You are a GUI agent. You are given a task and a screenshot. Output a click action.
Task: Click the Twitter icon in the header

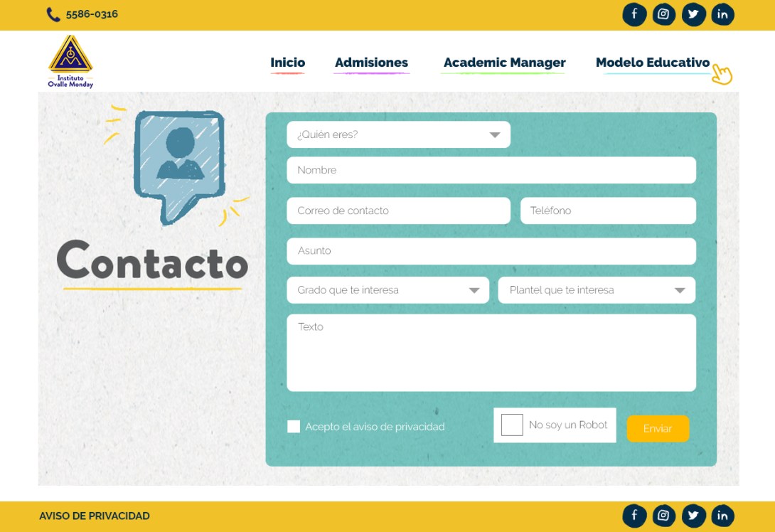693,14
